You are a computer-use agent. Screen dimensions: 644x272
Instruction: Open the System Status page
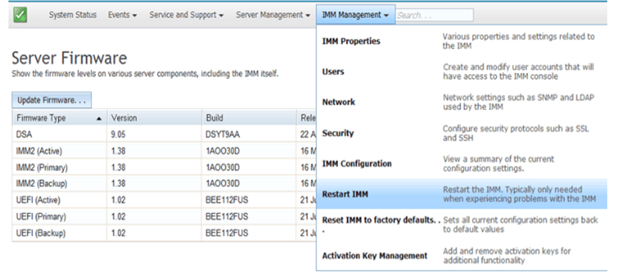click(73, 15)
